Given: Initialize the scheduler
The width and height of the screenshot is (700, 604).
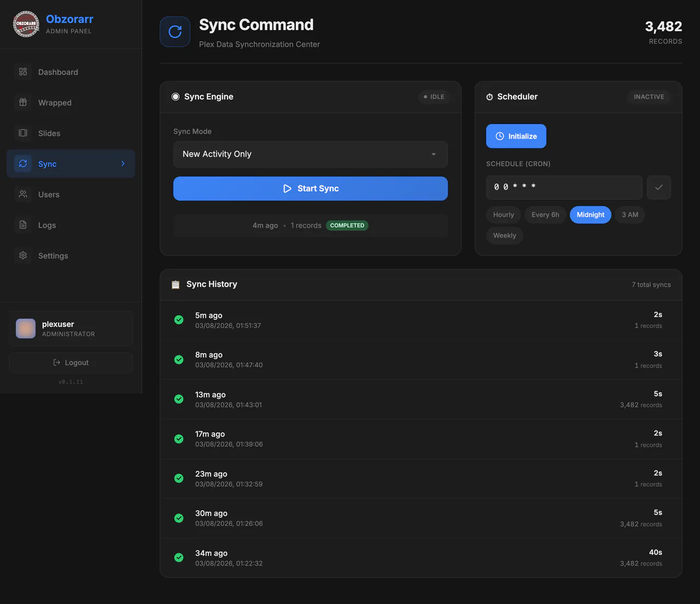Looking at the screenshot, I should [516, 136].
